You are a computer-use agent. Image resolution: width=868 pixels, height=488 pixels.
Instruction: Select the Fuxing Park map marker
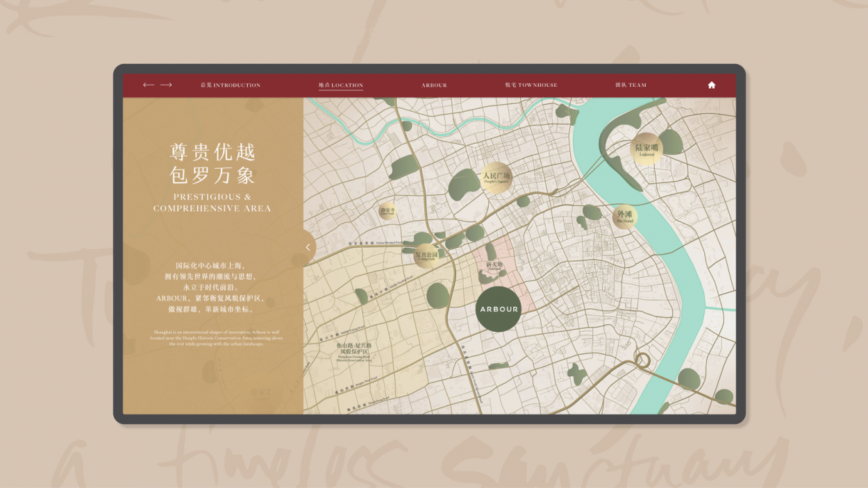coord(426,256)
